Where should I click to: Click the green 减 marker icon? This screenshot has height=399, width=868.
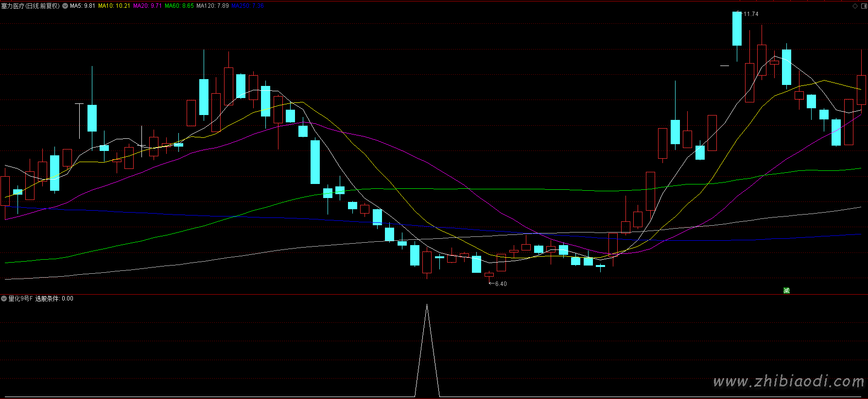[786, 290]
